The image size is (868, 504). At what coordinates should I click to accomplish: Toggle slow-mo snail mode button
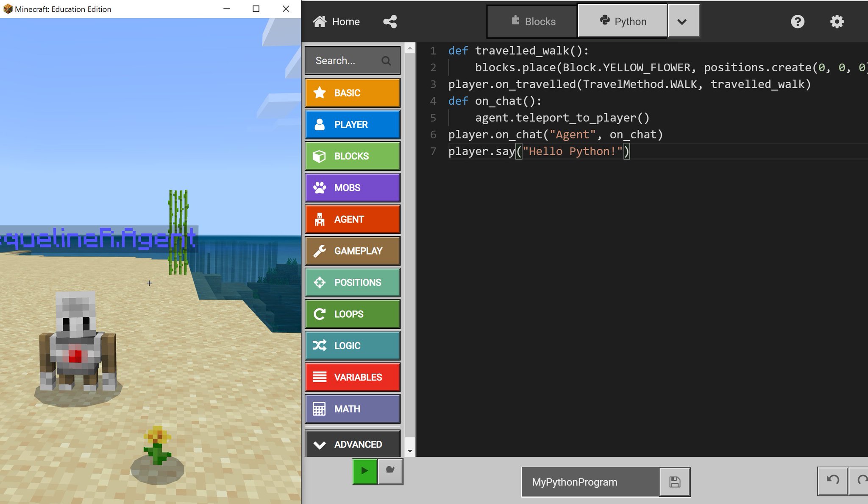pos(390,470)
